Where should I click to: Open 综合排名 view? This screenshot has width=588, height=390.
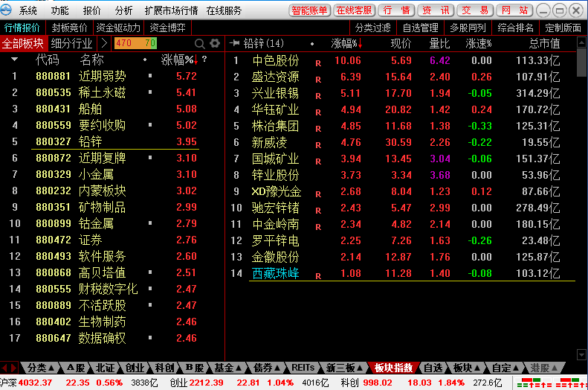[x=516, y=28]
